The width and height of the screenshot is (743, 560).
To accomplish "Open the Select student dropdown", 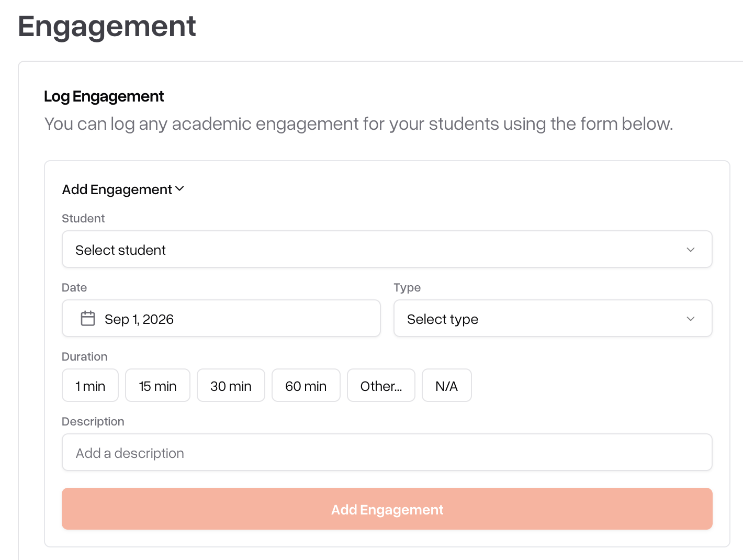I will click(387, 249).
